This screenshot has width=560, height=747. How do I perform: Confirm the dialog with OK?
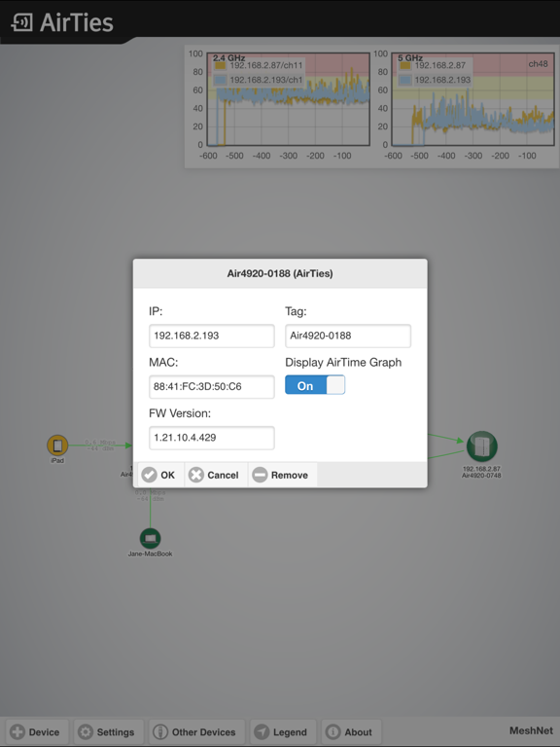[159, 475]
